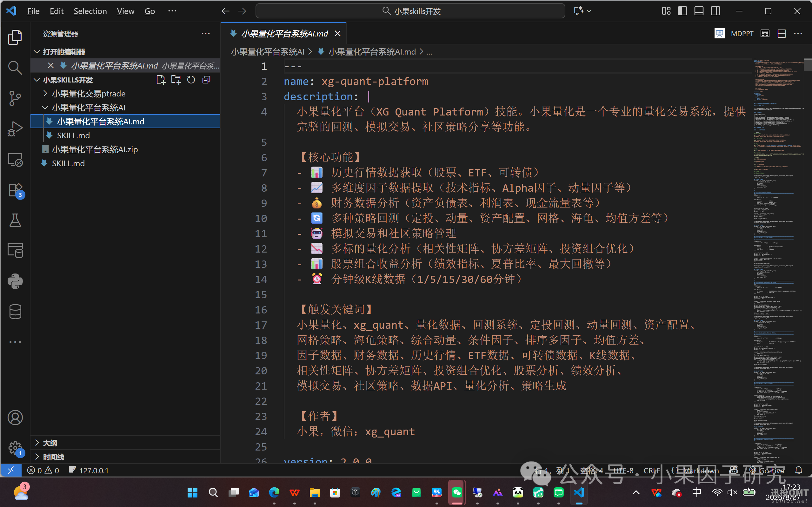Open WeChat from the Windows taskbar
Screen dimensions: 812x507
tap(457, 492)
